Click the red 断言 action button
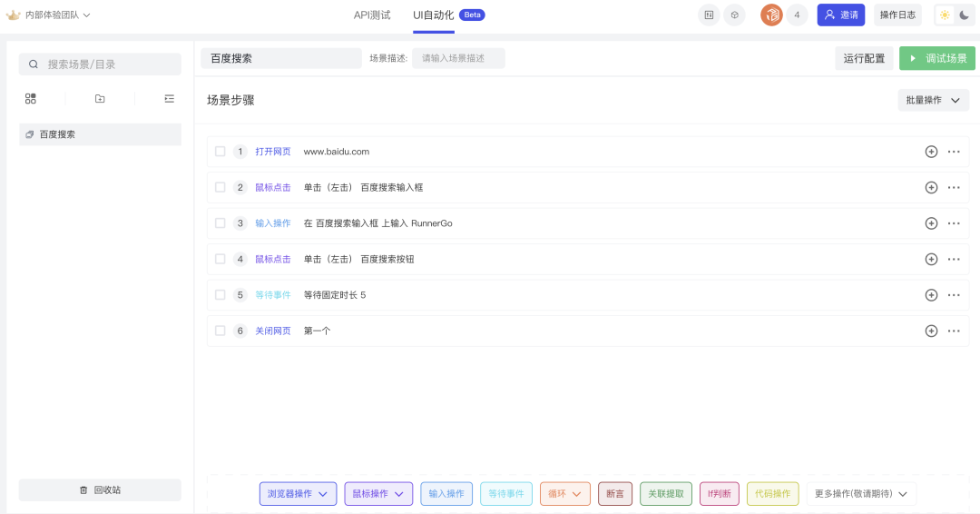The width and height of the screenshot is (980, 514). click(615, 494)
